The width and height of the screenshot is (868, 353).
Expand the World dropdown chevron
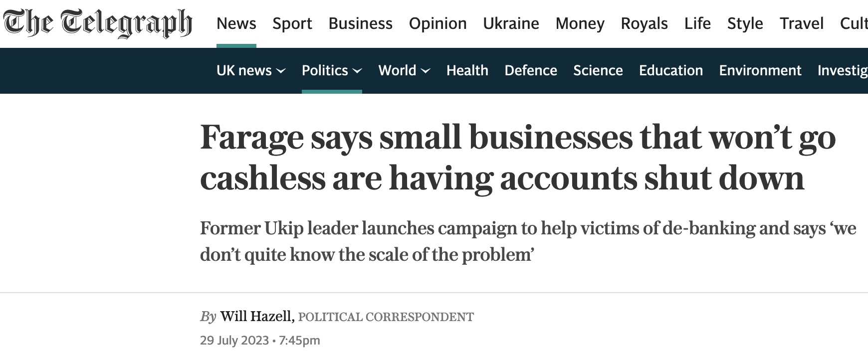[426, 71]
